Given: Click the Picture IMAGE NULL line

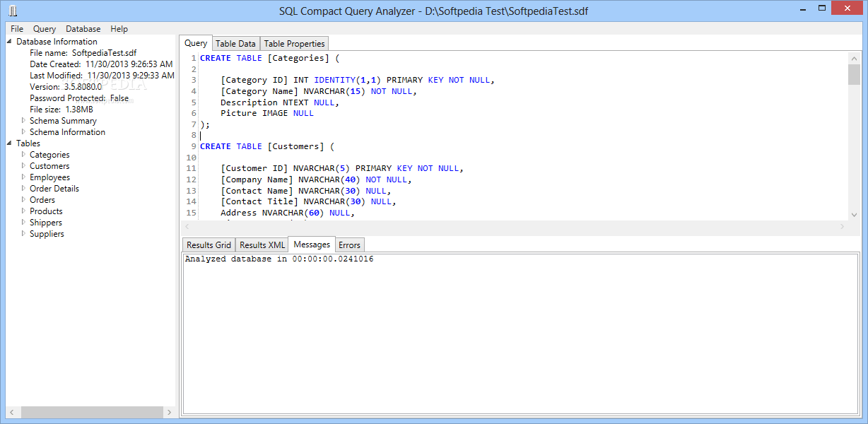Looking at the screenshot, I should pyautogui.click(x=267, y=113).
